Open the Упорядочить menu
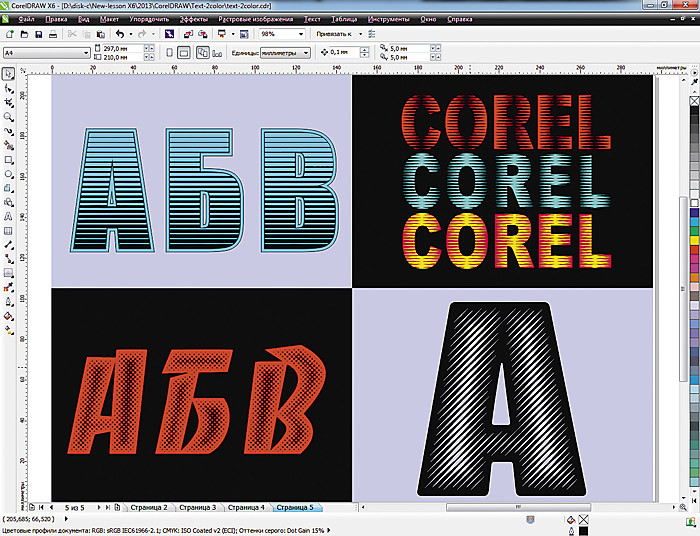The width and height of the screenshot is (700, 536). click(149, 19)
